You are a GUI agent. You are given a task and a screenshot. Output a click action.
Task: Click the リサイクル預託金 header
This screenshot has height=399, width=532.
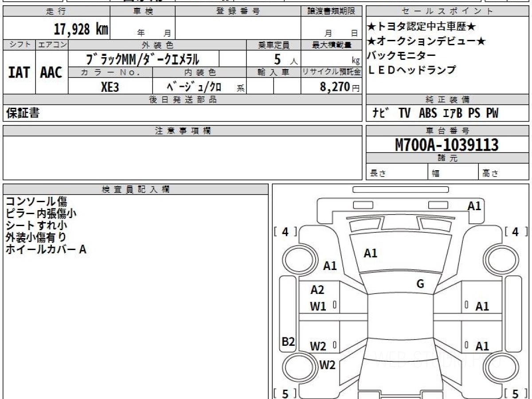point(332,72)
